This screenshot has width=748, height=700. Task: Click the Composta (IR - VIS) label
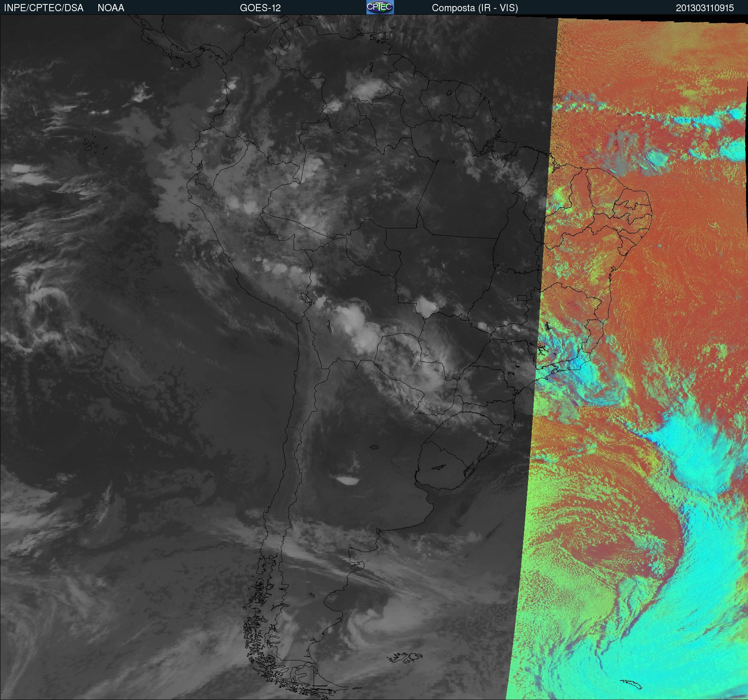[475, 8]
